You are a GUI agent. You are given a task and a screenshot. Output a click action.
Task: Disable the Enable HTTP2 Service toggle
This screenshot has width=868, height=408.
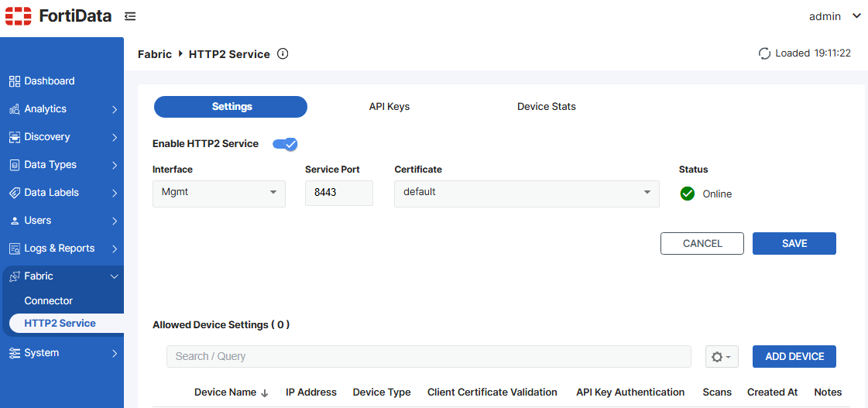(286, 144)
